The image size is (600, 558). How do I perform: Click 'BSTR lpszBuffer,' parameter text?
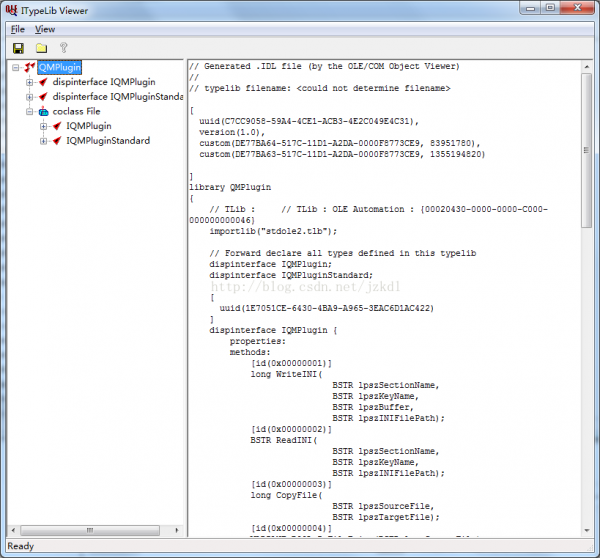[x=373, y=407]
